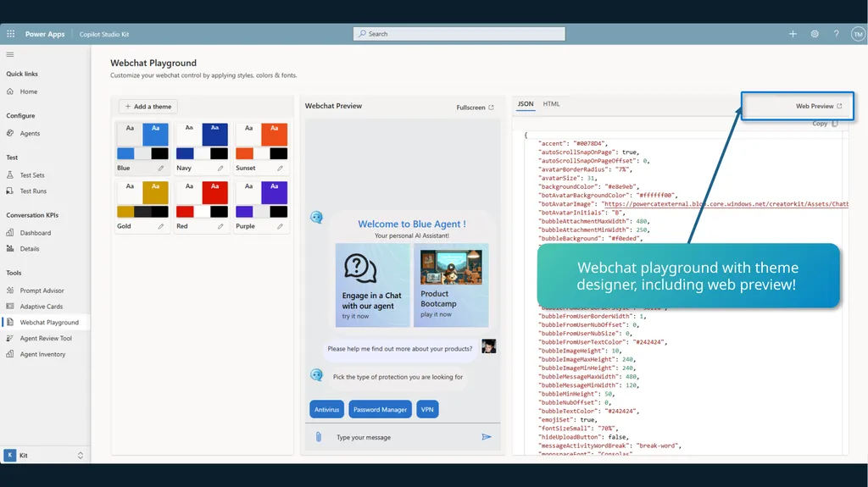This screenshot has width=868, height=487.
Task: Click the Power Apps title
Action: tap(45, 34)
